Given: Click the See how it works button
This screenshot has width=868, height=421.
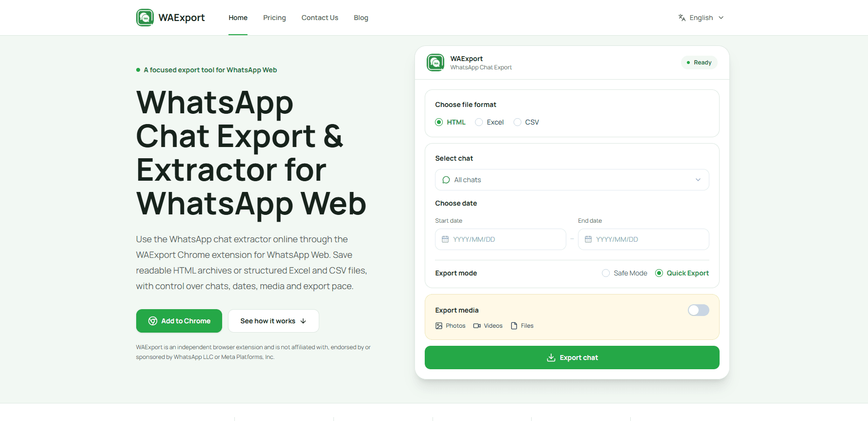Looking at the screenshot, I should click(273, 321).
